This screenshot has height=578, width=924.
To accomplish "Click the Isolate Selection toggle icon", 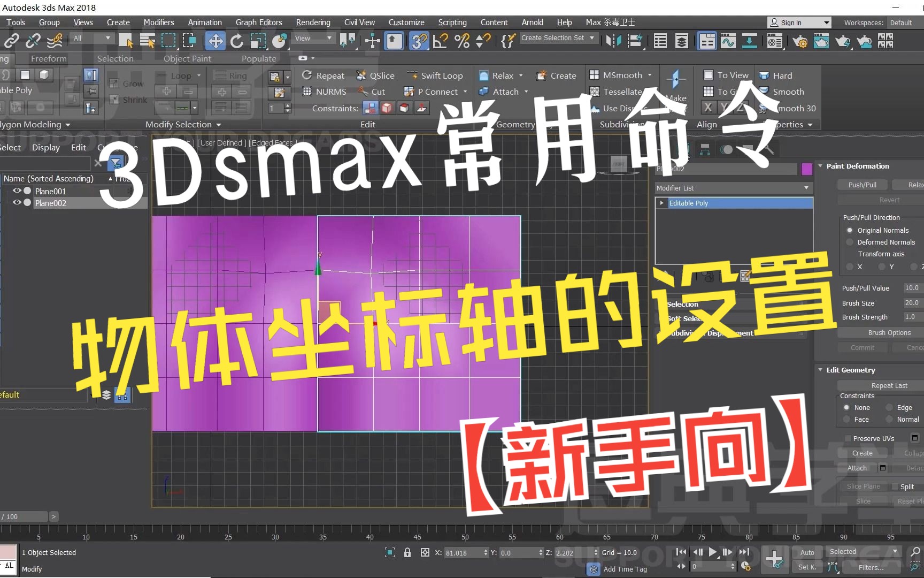I will tap(390, 552).
